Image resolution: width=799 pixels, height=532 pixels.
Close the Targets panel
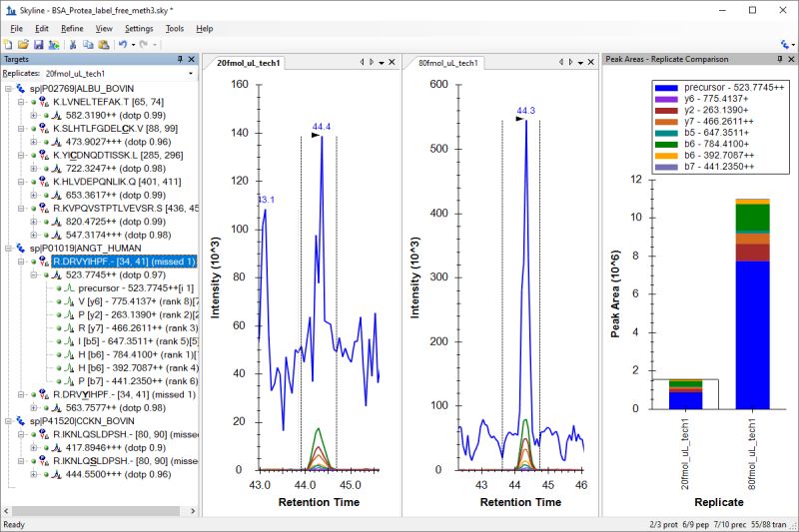pos(192,59)
